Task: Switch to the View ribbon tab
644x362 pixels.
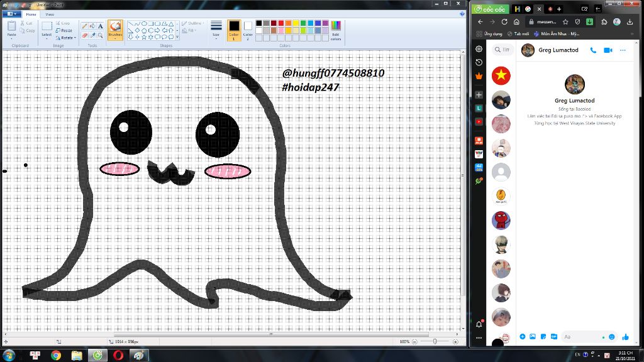Action: tap(50, 14)
